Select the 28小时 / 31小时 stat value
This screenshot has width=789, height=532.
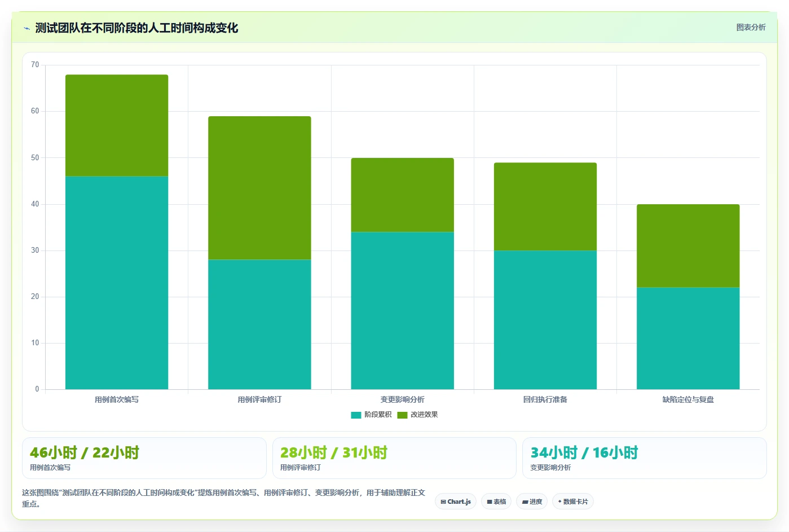coord(334,453)
